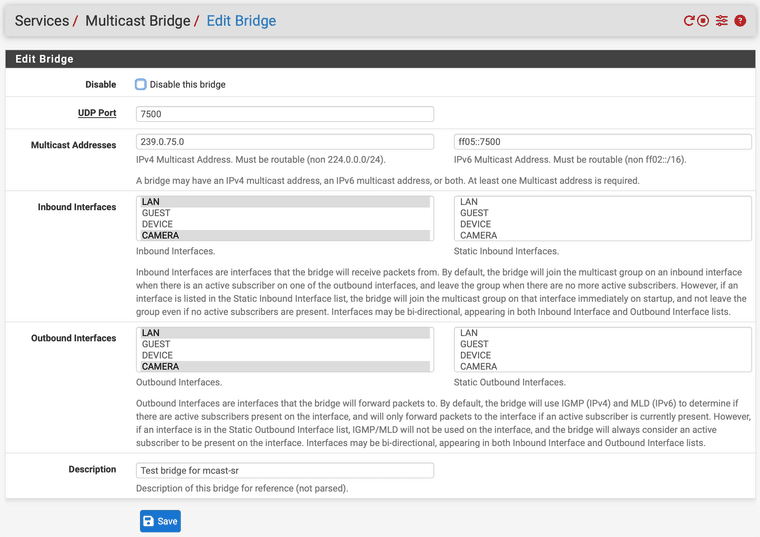Click the stop service icon
Image resolution: width=760 pixels, height=537 pixels.
click(x=703, y=20)
